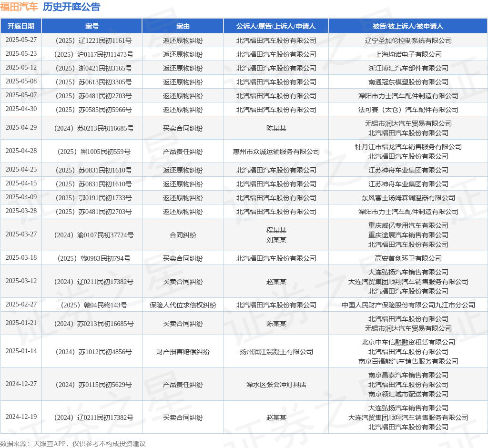Select the 案号 column header
Screen dimensions: 488x448
[92, 26]
